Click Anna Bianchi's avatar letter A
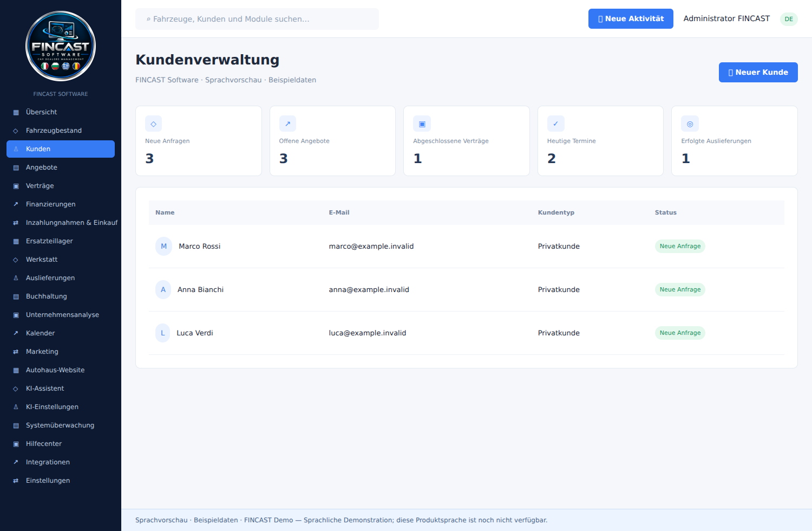Screen dimensions: 812x531 (163, 289)
